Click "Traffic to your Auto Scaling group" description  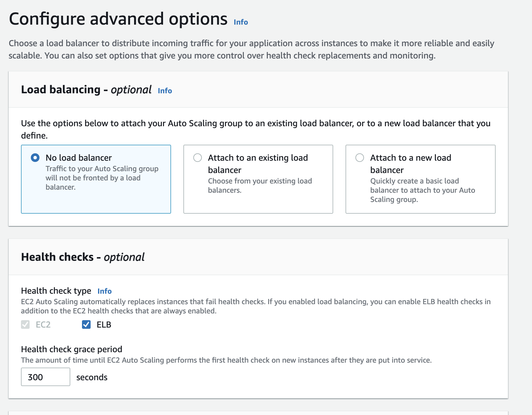coord(102,178)
